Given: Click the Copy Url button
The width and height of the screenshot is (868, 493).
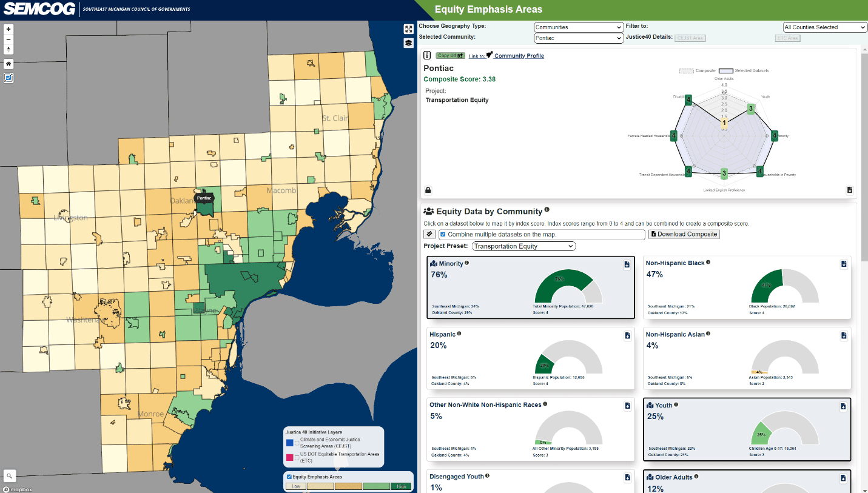Looking at the screenshot, I should pos(450,55).
